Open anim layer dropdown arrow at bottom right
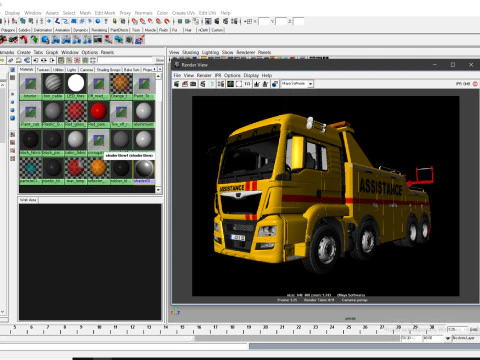480x360 pixels. click(448, 338)
